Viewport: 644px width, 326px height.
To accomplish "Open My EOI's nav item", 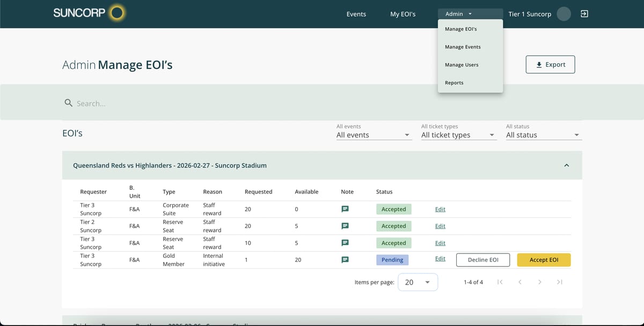I will click(x=403, y=14).
